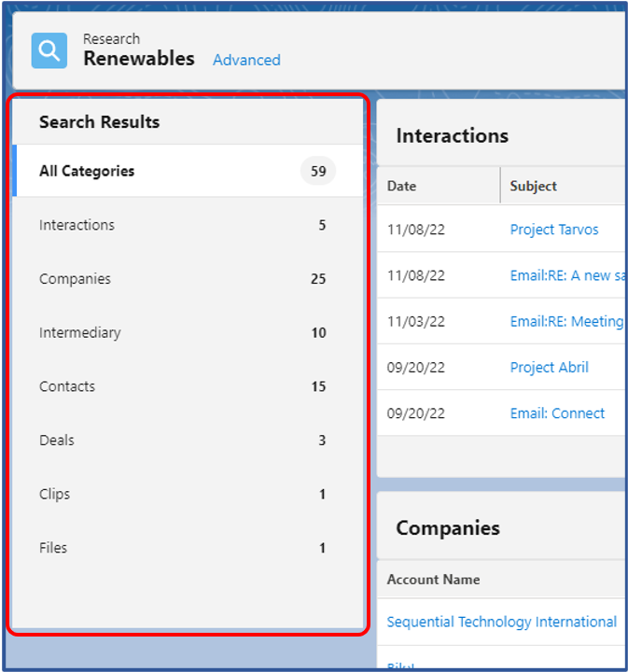Open the Email: Connect interaction
The width and height of the screenshot is (628, 672).
pos(557,413)
